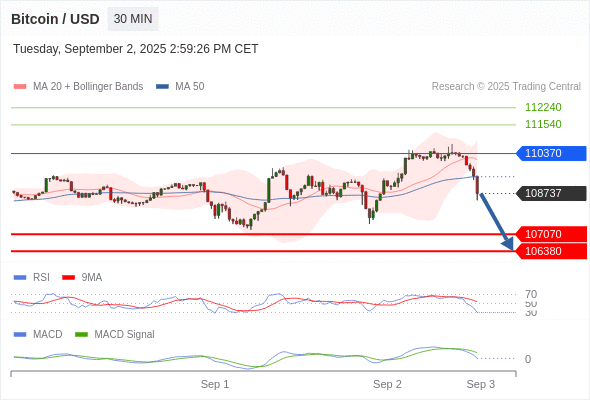
Task: Click the green 112240 resistance label
Action: click(x=543, y=107)
